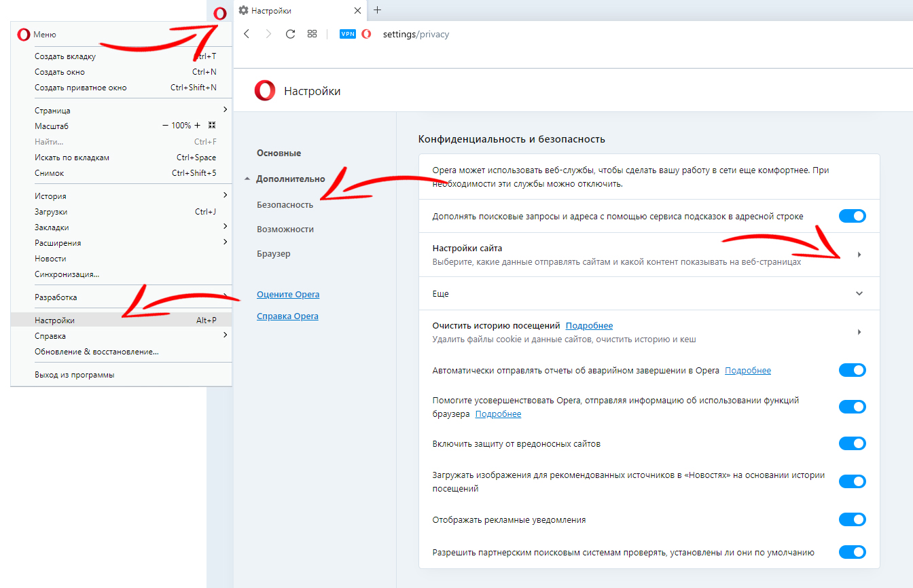Viewport: 913px width, 588px height.
Task: Toggle Новости image loading switch
Action: click(x=853, y=481)
